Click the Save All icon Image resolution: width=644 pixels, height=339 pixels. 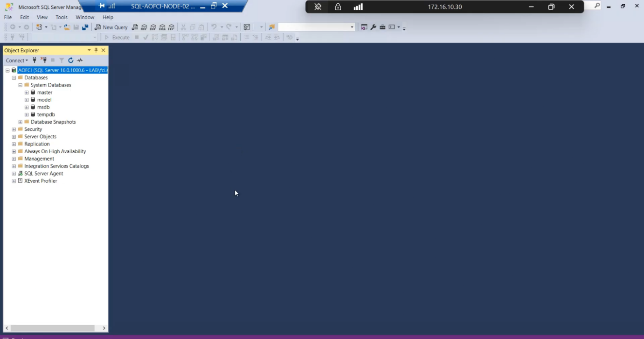[85, 27]
